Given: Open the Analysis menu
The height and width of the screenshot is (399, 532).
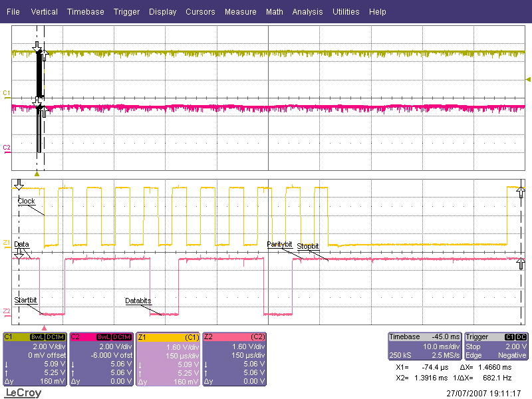Looking at the screenshot, I should point(307,12).
